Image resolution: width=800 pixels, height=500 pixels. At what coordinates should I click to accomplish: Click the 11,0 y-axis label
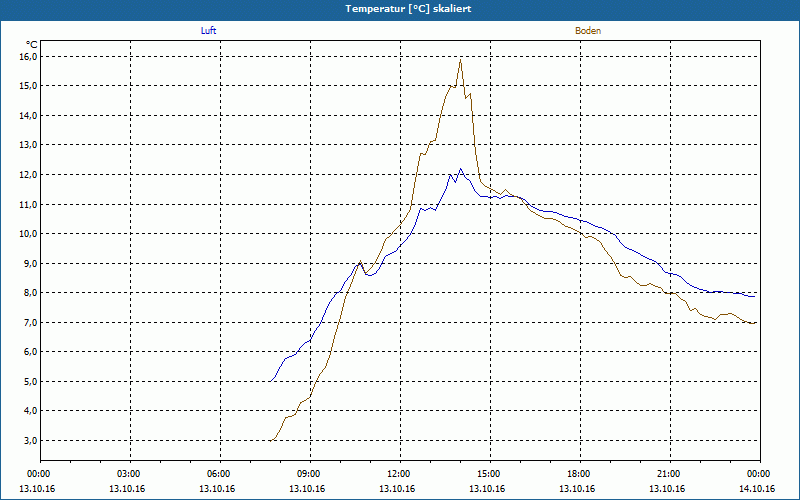[x=29, y=204]
